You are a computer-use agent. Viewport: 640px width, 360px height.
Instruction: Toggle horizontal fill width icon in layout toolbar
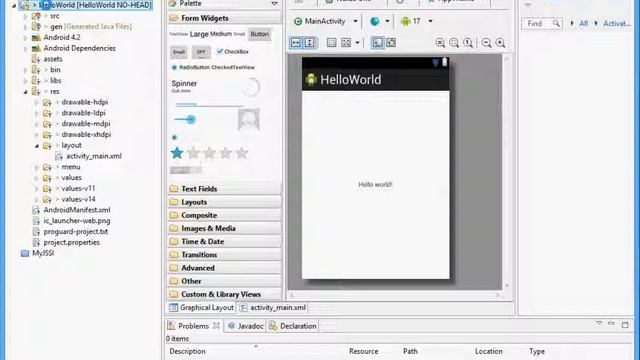pos(296,42)
